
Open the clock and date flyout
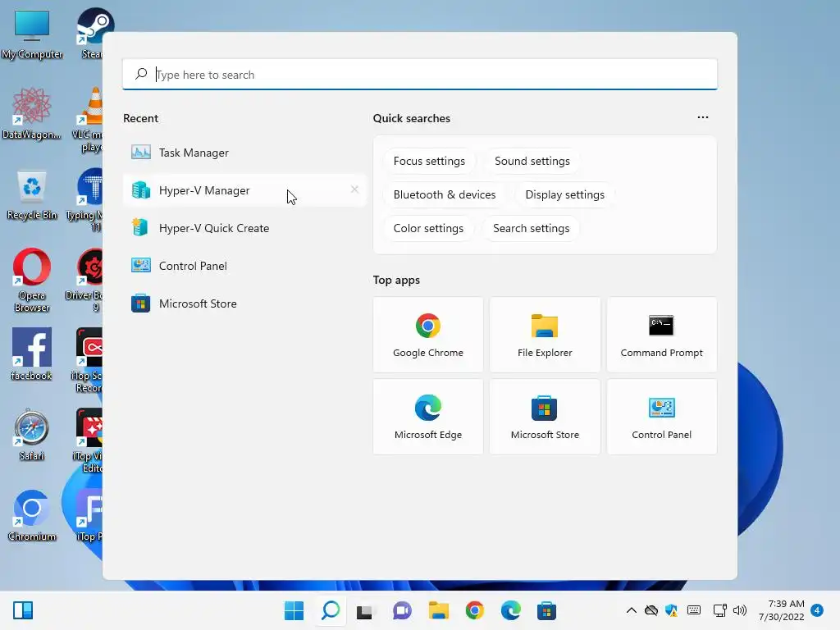tap(782, 610)
